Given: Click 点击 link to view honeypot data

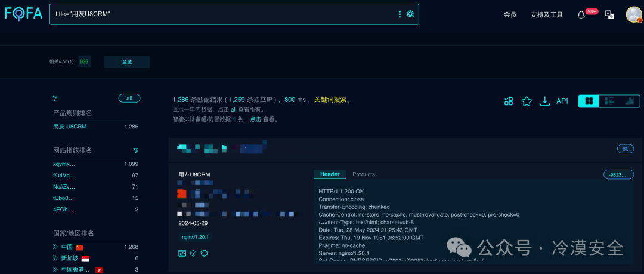Looking at the screenshot, I should [x=256, y=120].
